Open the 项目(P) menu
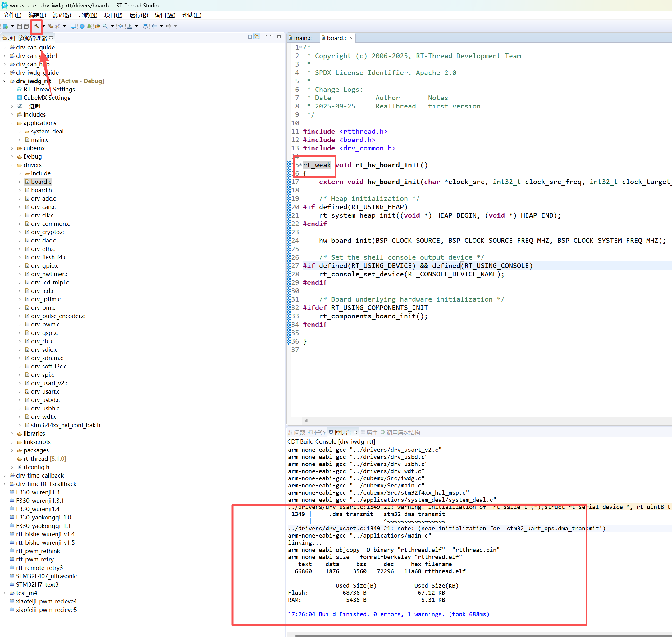The width and height of the screenshot is (672, 637). 113,15
